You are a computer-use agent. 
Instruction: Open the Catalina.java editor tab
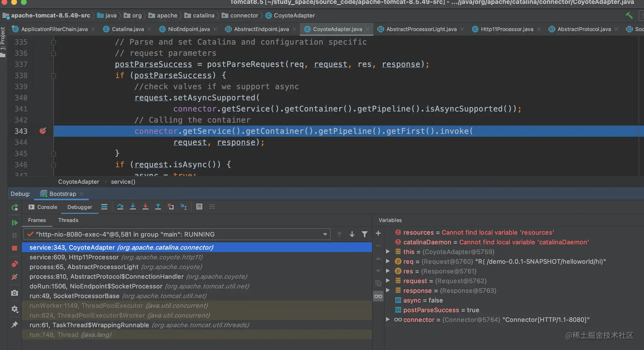127,29
